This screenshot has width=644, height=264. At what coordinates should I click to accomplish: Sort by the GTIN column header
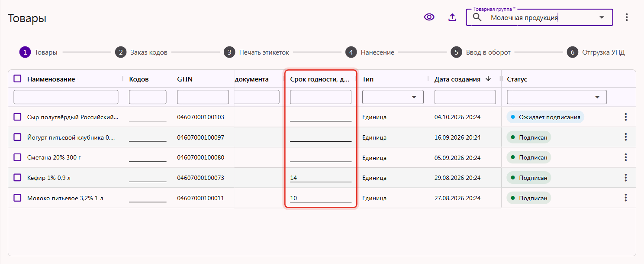(185, 79)
